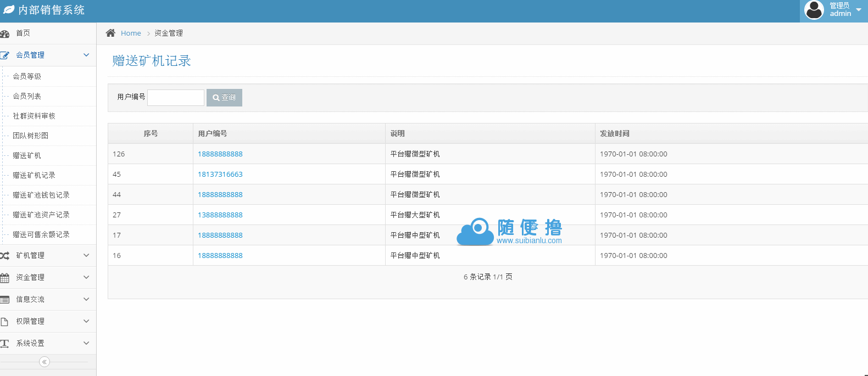Open the 社群资料审核 submenu item
Image resolution: width=868 pixels, height=376 pixels.
click(x=48, y=116)
